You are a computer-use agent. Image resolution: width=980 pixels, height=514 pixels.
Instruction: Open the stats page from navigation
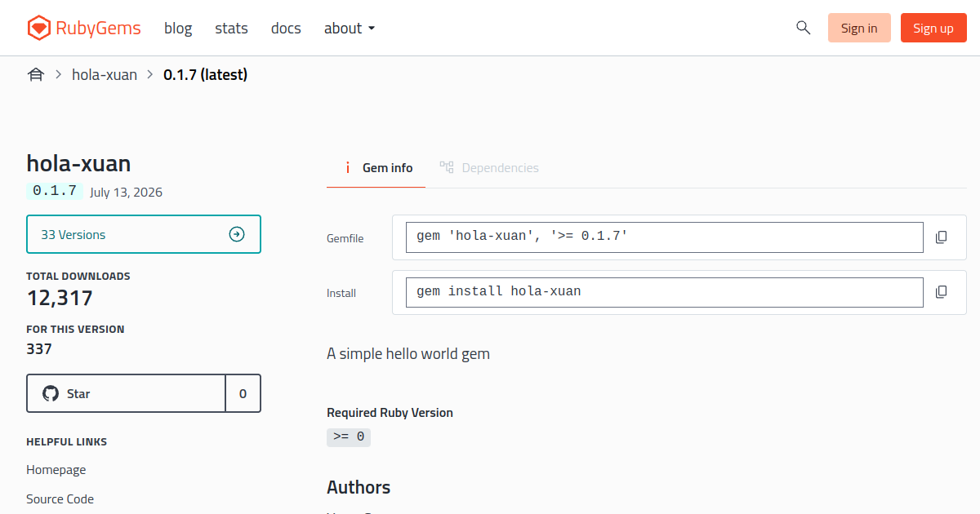click(231, 29)
